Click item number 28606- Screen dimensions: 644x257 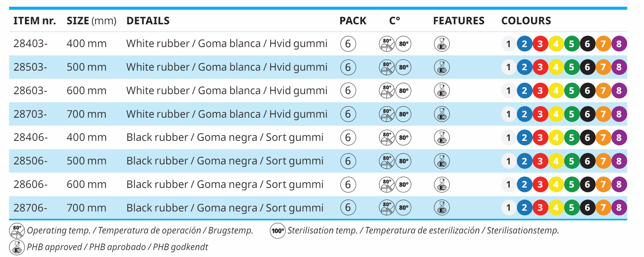[x=30, y=184]
